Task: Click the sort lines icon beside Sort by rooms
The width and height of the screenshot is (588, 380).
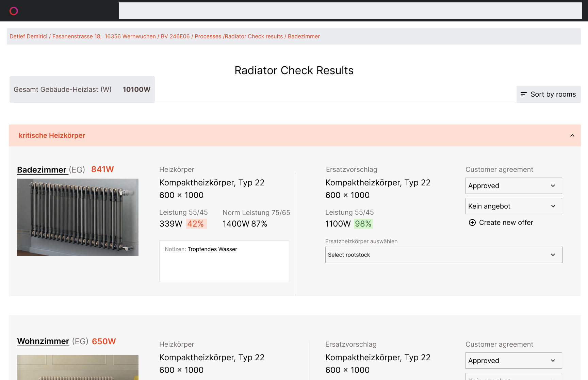Action: 524,94
